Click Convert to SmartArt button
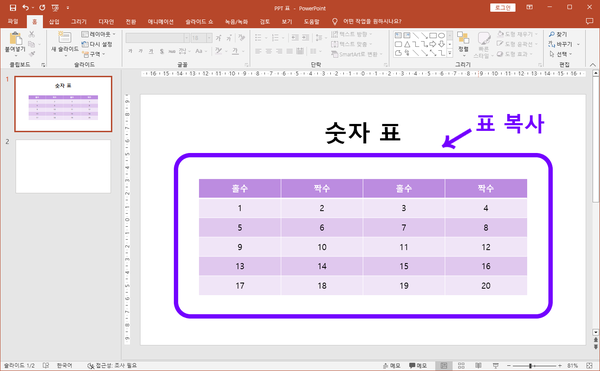The height and width of the screenshot is (371, 600). pyautogui.click(x=357, y=54)
